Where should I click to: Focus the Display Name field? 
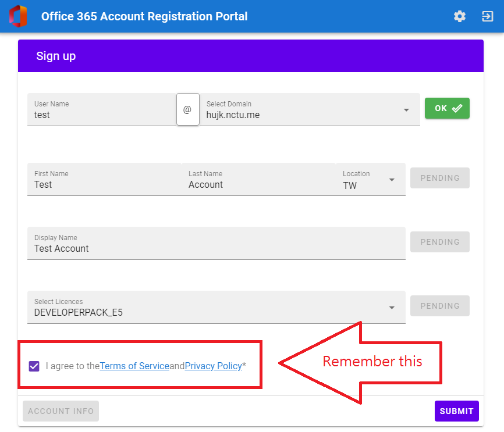pos(216,243)
